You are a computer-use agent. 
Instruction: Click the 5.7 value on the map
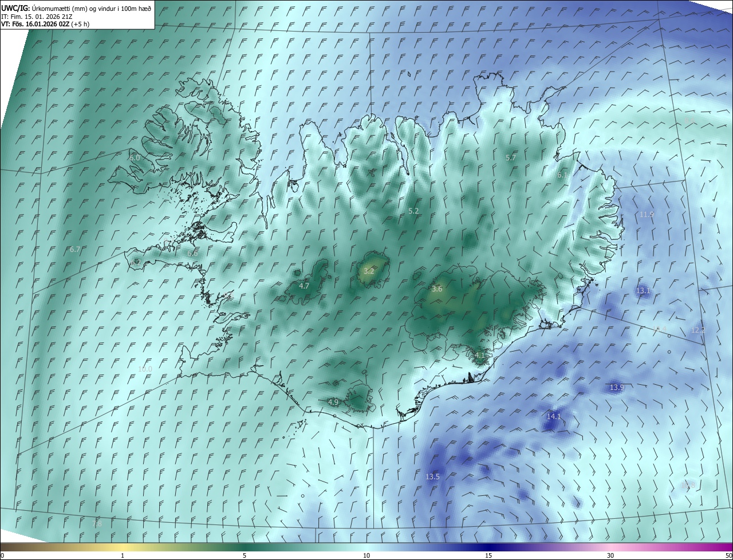pos(511,158)
